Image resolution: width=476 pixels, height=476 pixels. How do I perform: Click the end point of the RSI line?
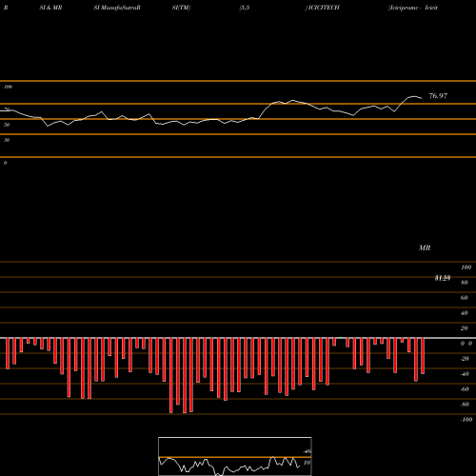tap(422, 98)
